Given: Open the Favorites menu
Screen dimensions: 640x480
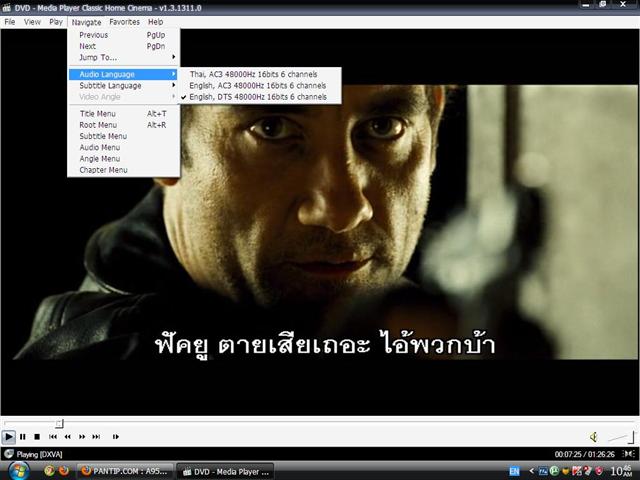Looking at the screenshot, I should 124,22.
